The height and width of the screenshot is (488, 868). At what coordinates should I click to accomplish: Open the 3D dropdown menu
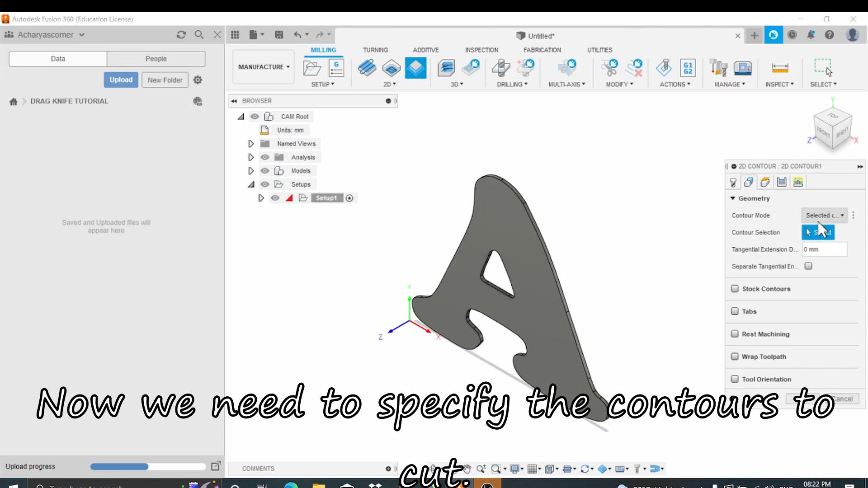[x=457, y=84]
